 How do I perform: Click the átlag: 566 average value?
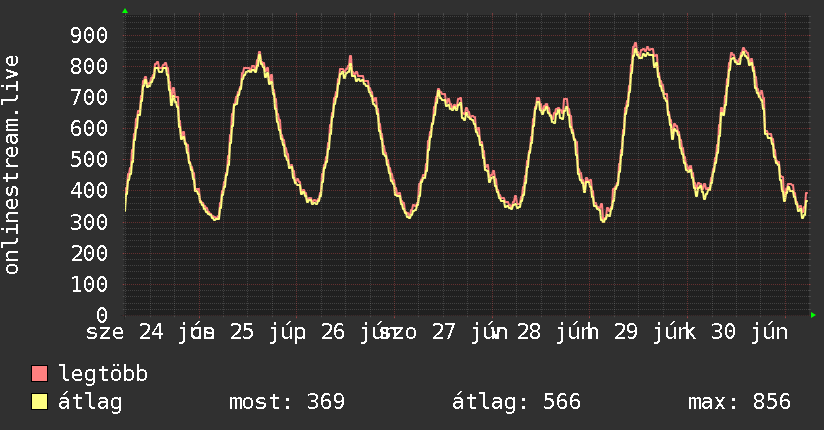(517, 402)
